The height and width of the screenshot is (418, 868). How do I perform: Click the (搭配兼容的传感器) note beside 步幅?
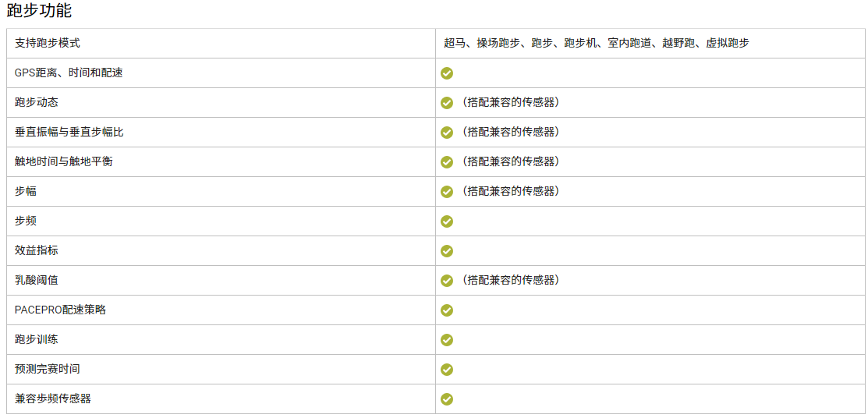pyautogui.click(x=509, y=191)
